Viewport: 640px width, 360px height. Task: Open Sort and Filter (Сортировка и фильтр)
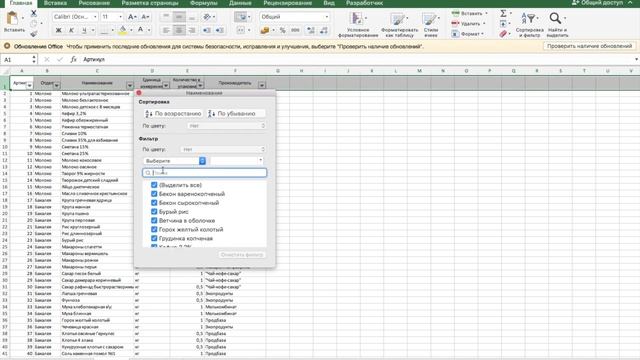point(529,24)
